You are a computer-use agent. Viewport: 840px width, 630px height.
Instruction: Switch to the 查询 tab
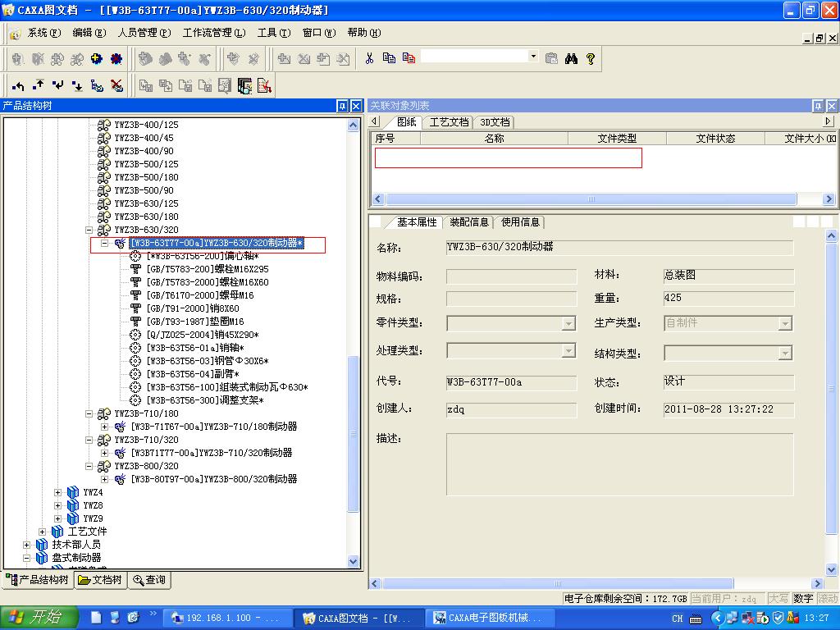pyautogui.click(x=150, y=580)
